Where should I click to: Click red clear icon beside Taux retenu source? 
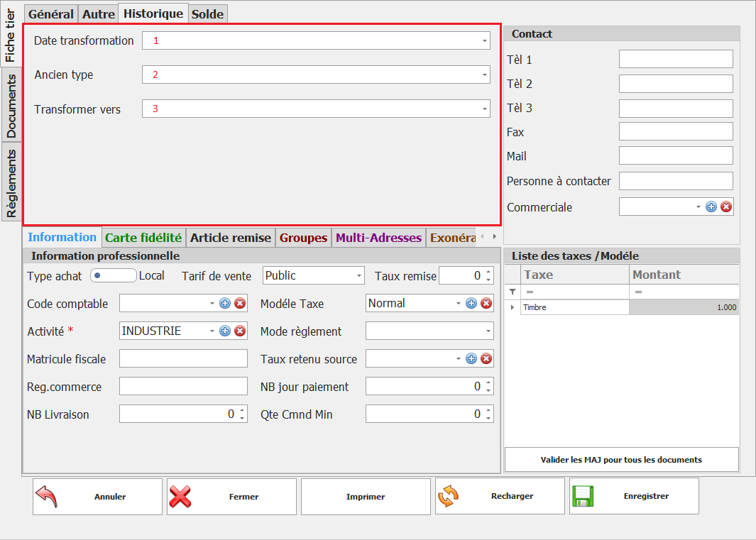click(486, 358)
